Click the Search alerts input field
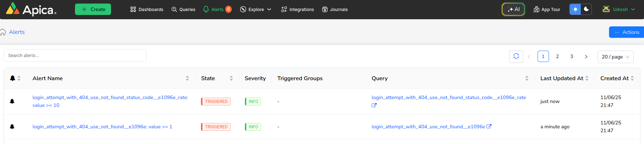644x144 pixels. (75, 56)
